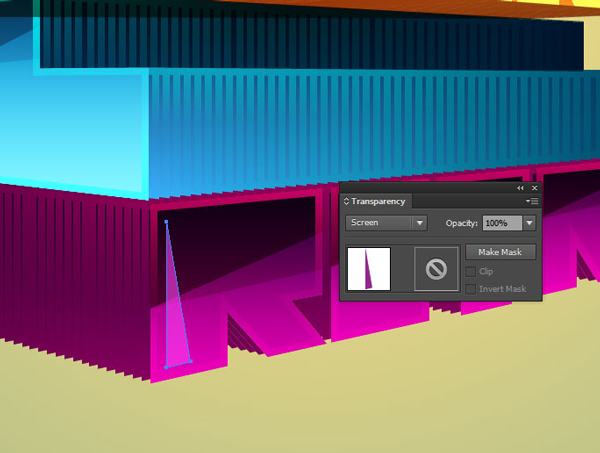The width and height of the screenshot is (600, 453).
Task: Collapse the Transparency panel with double arrows
Action: (x=520, y=188)
